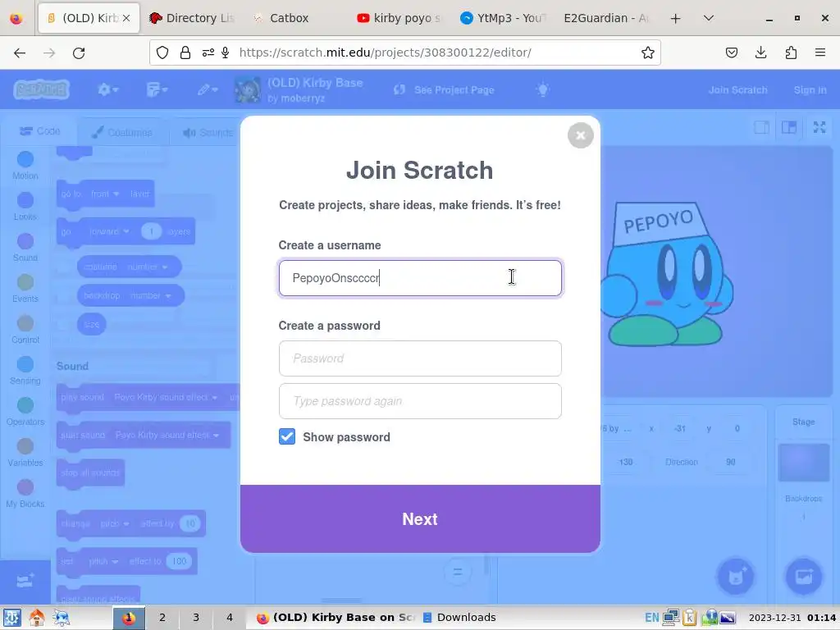The width and height of the screenshot is (840, 630).
Task: Select the Motion block category
Action: 25,165
